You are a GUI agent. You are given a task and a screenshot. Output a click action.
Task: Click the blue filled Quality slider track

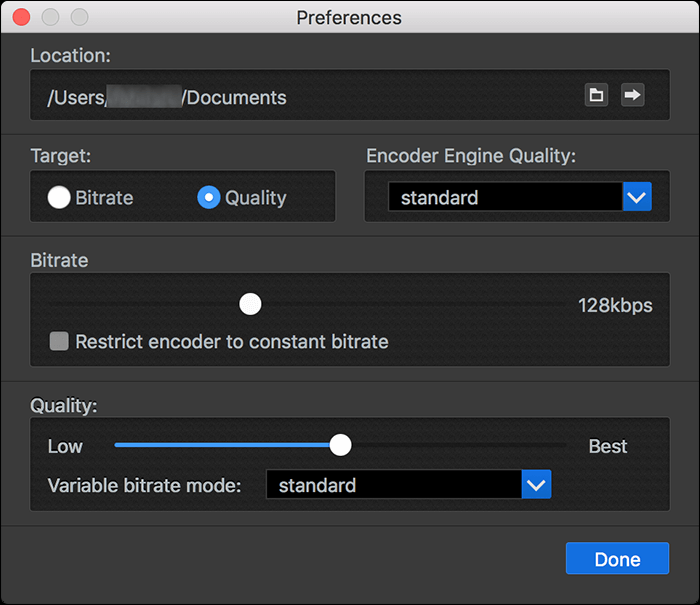point(220,445)
